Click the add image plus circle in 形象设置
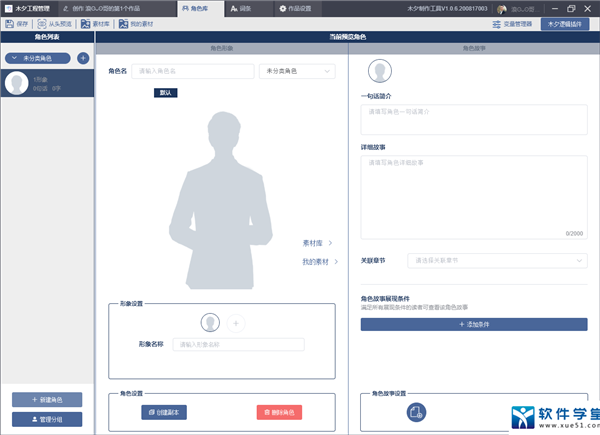This screenshot has width=600, height=435. pyautogui.click(x=236, y=323)
